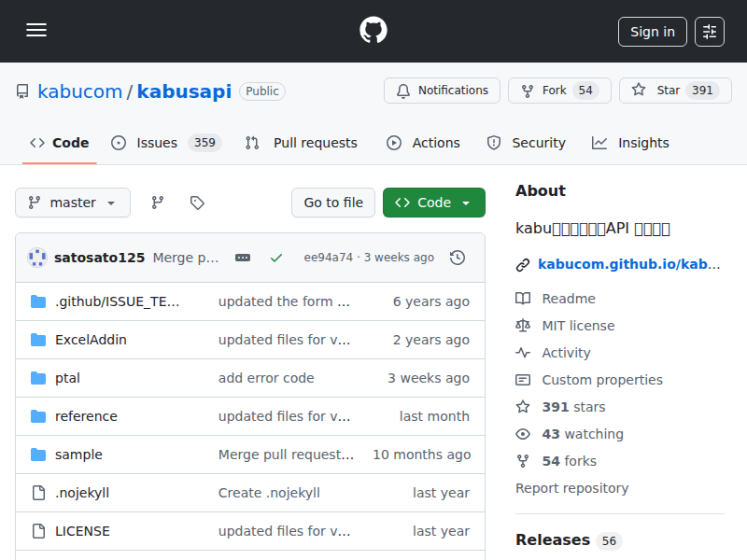Click the Go to file button
The height and width of the screenshot is (560, 747).
coord(333,202)
